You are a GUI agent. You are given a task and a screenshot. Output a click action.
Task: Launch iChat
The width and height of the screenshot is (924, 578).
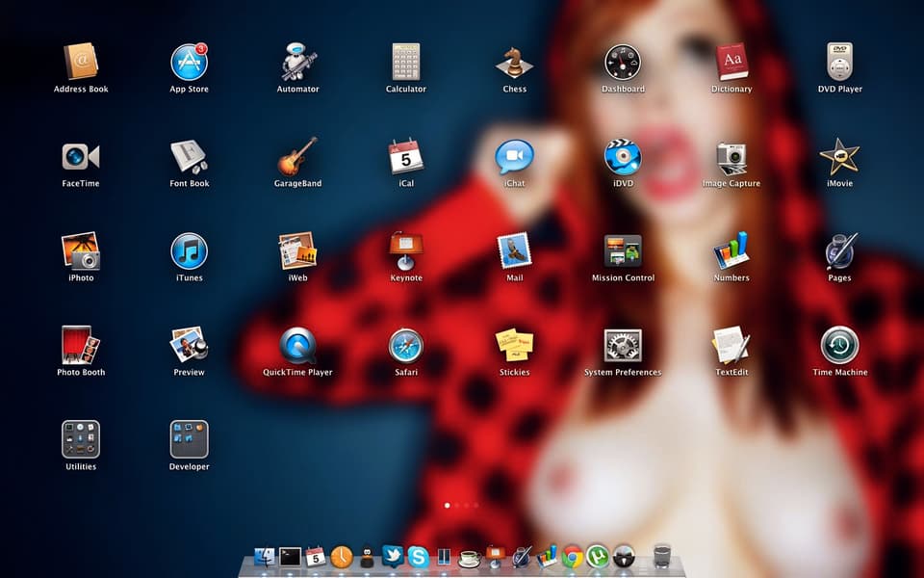(514, 157)
